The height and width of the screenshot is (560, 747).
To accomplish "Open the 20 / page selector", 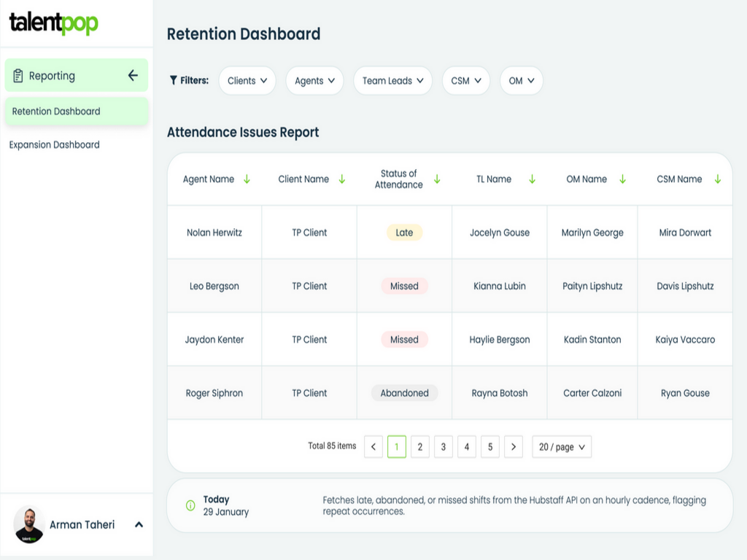I will (x=561, y=446).
